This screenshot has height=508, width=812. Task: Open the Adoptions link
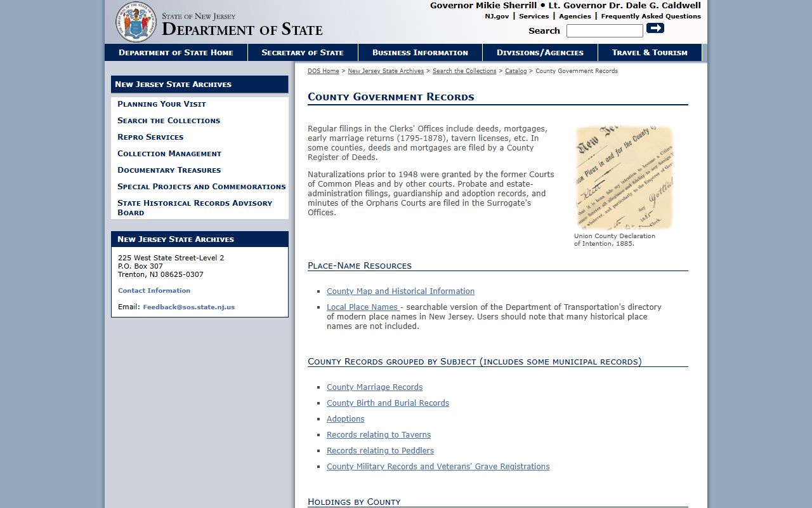click(x=346, y=419)
